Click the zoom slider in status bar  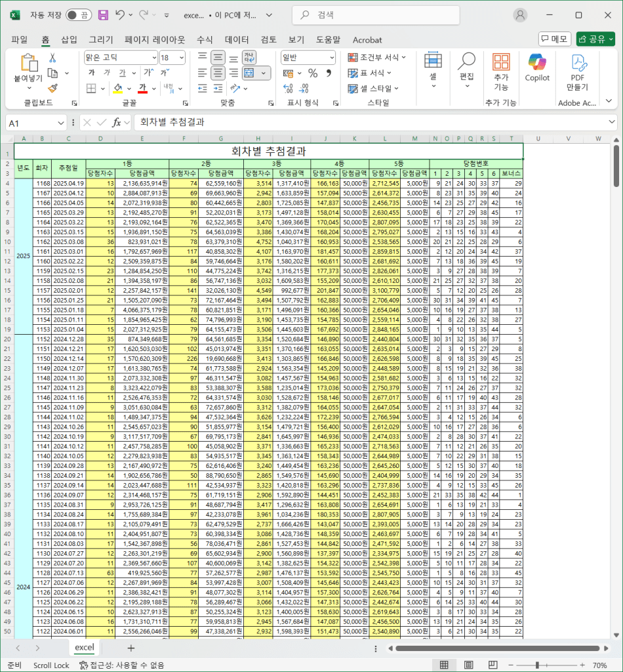point(536,665)
